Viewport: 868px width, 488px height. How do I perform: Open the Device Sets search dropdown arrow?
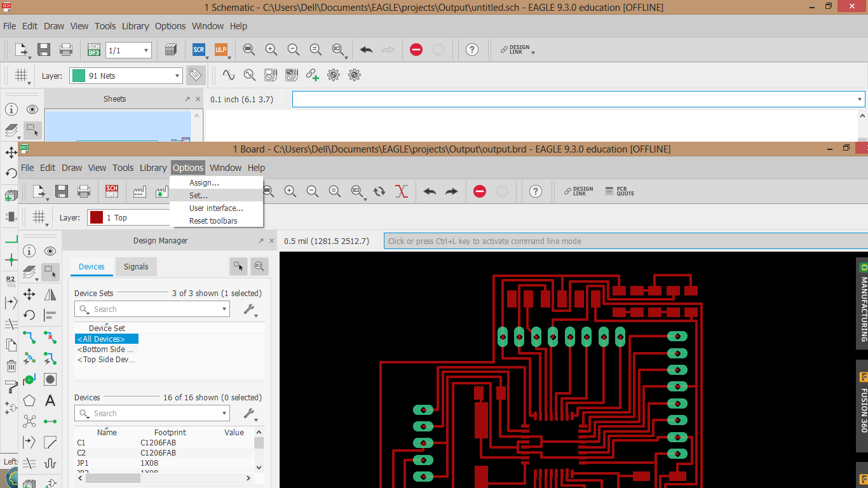tap(224, 309)
